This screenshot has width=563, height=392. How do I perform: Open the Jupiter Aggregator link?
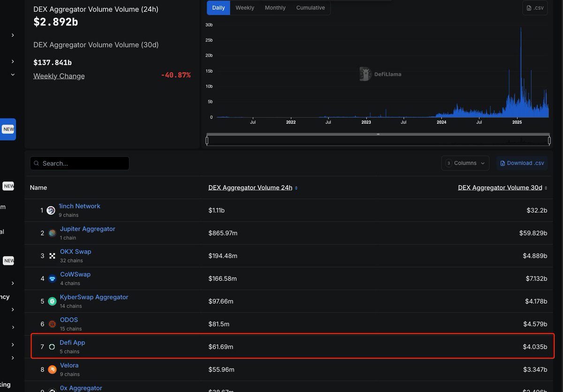[87, 229]
